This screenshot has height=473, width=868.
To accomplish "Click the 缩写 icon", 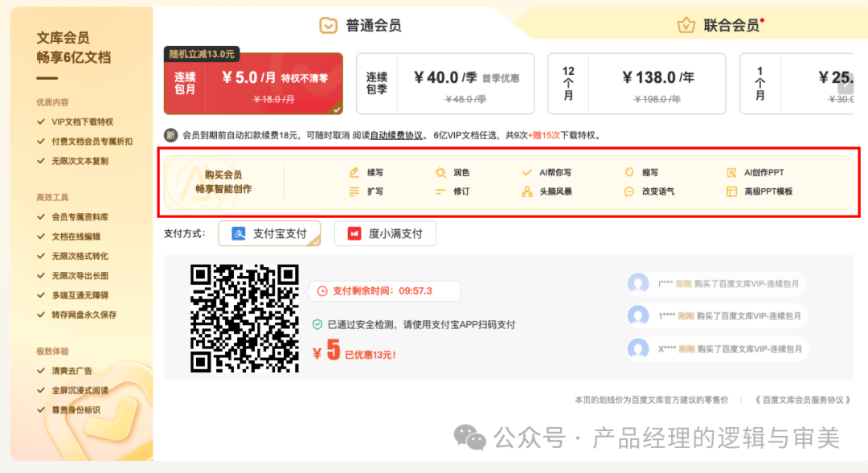I will 629,172.
